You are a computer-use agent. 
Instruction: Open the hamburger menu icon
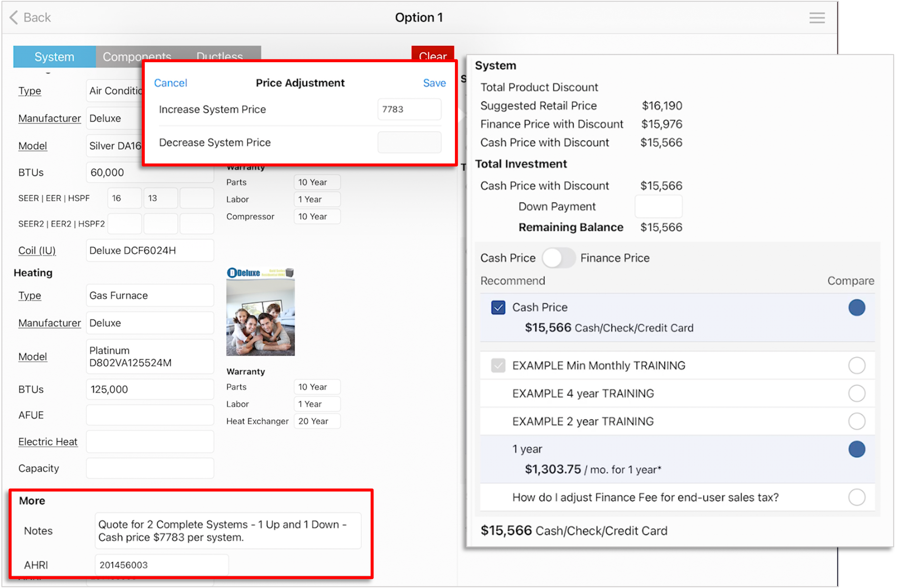point(817,18)
